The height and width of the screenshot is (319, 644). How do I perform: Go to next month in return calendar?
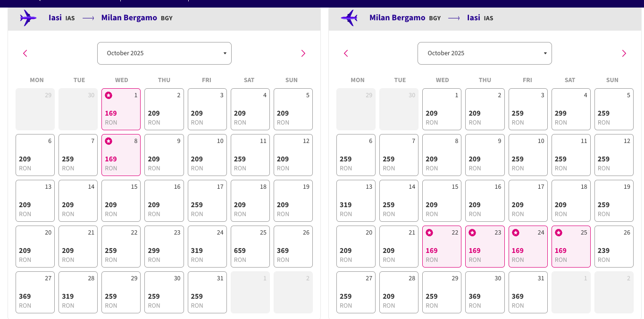[624, 53]
